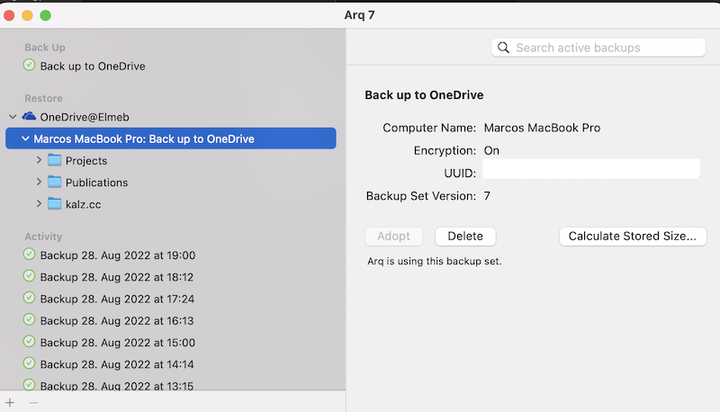The height and width of the screenshot is (412, 720).
Task: Open Backup 28. Aug 2022 at 13:15
Action: tap(117, 385)
